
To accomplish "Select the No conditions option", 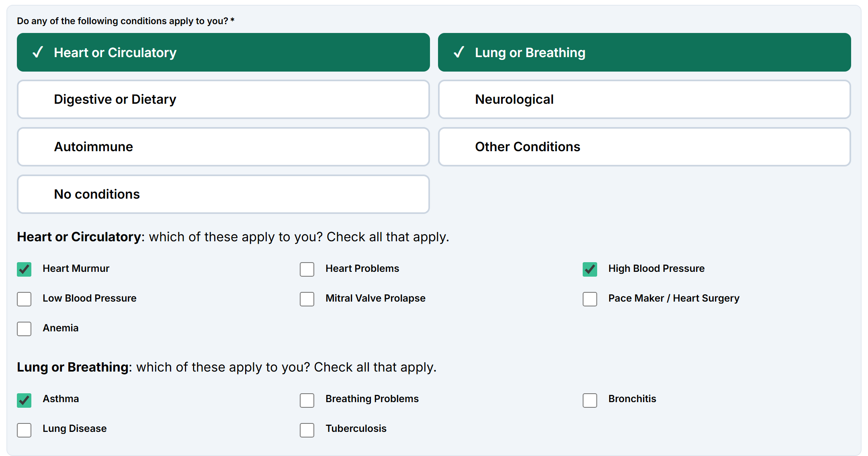I will pyautogui.click(x=223, y=194).
